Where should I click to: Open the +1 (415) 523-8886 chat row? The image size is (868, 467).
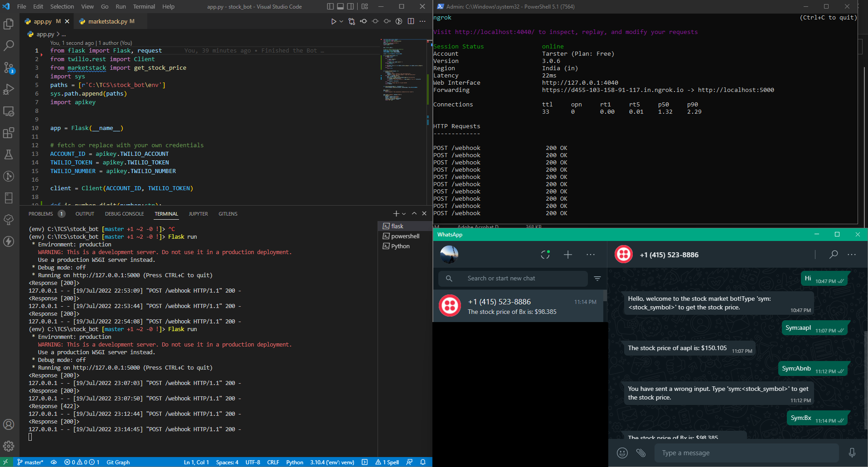(x=519, y=306)
